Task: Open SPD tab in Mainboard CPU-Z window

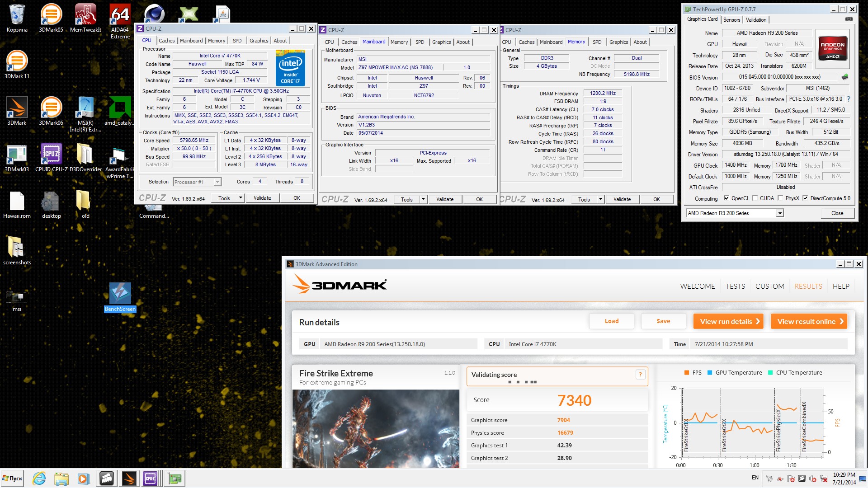Action: pos(420,42)
